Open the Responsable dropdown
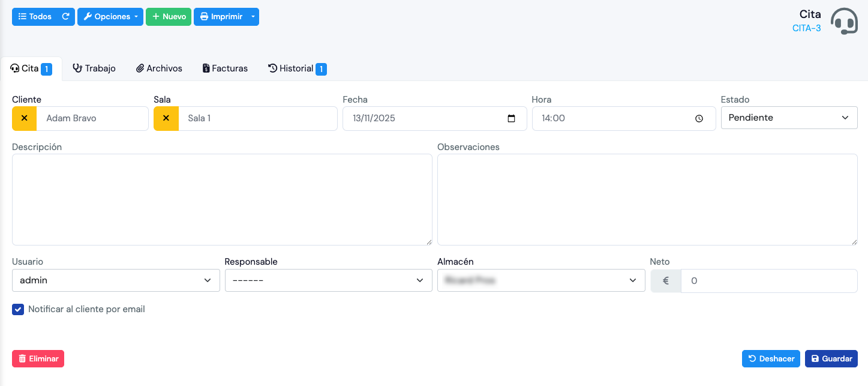Screen dimensions: 868x386 click(328, 280)
